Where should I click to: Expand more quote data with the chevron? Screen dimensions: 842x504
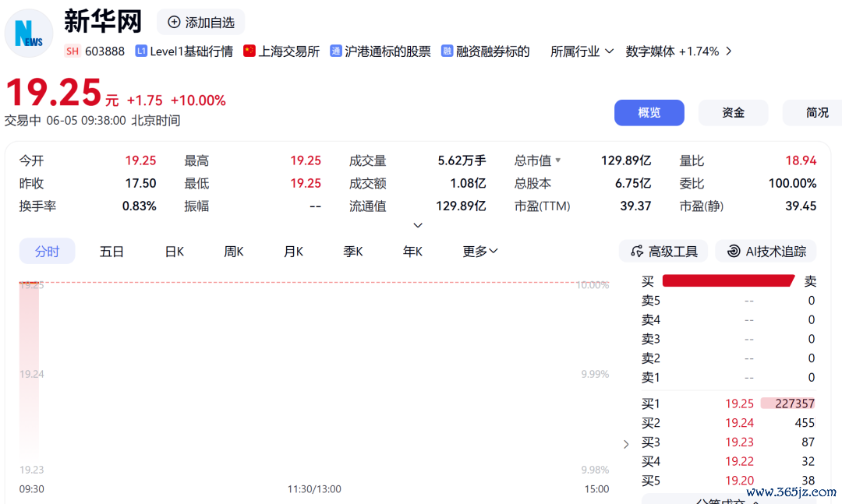(x=418, y=225)
